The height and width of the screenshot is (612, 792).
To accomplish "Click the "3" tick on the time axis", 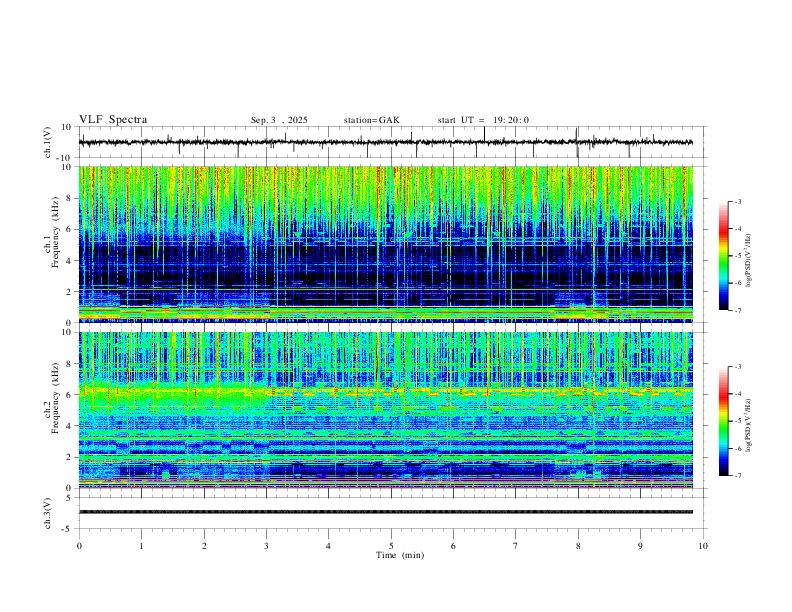I will (266, 546).
